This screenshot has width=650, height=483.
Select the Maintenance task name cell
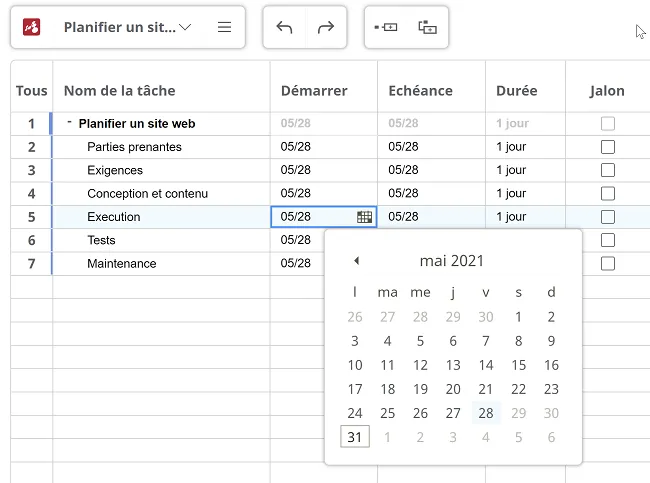point(161,263)
